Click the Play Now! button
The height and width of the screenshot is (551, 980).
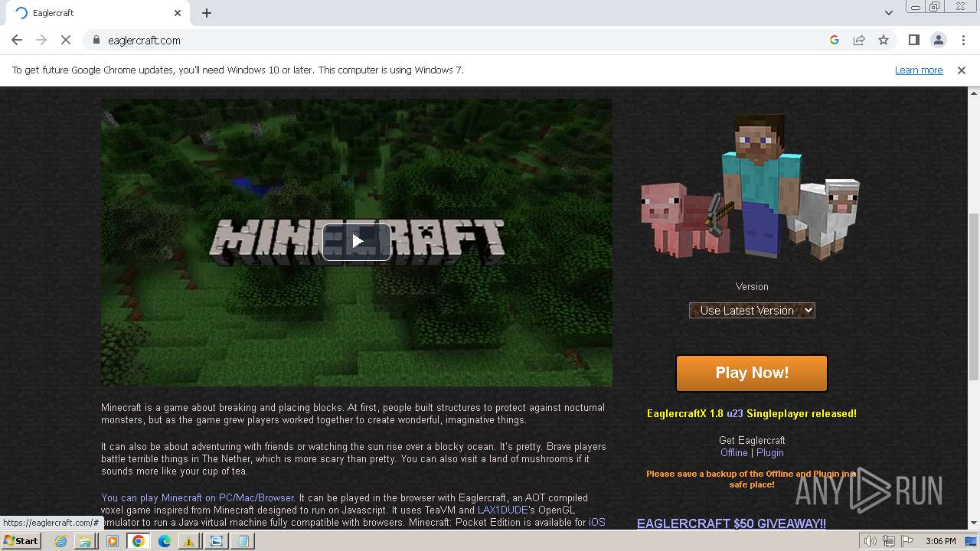(752, 373)
